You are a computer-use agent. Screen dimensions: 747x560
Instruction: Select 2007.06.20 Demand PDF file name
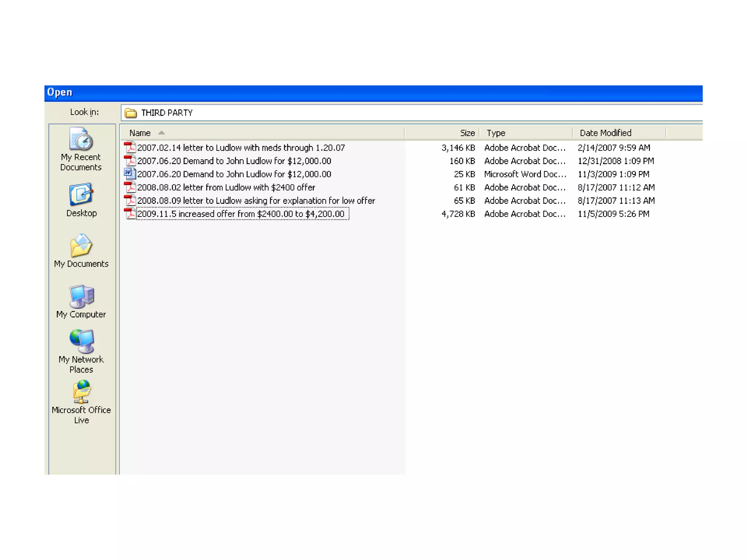pos(234,161)
